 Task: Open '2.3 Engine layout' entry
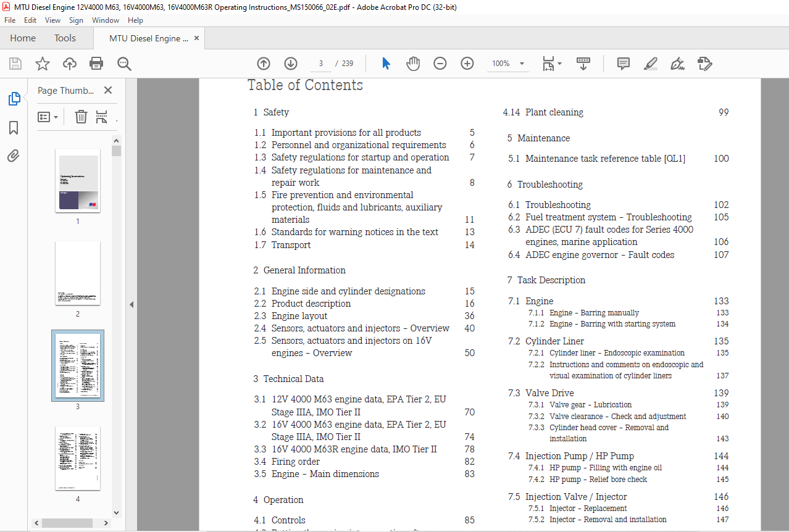(364, 316)
